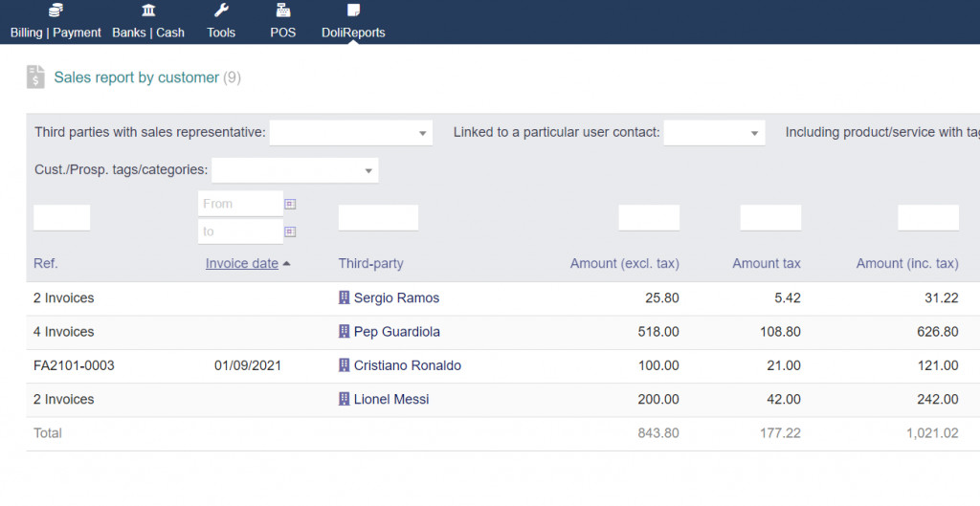Open calendar picker for From date
This screenshot has height=506, width=980.
290,204
